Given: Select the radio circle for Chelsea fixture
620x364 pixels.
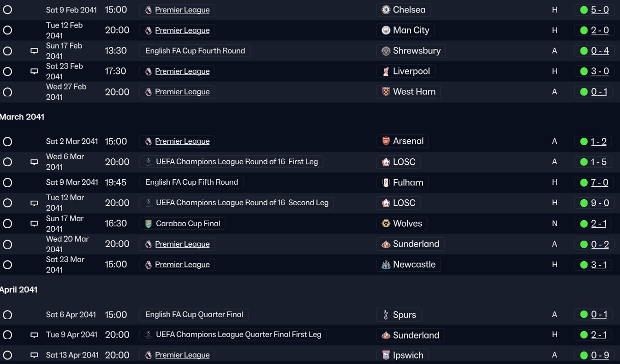Looking at the screenshot, I should 7,10.
